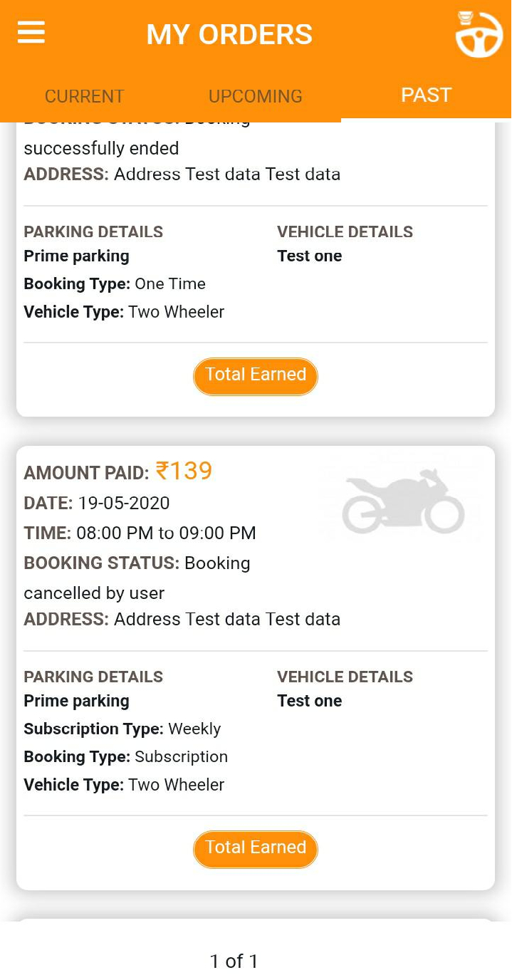
Task: Tap the 1 of 1 page indicator
Action: (234, 961)
